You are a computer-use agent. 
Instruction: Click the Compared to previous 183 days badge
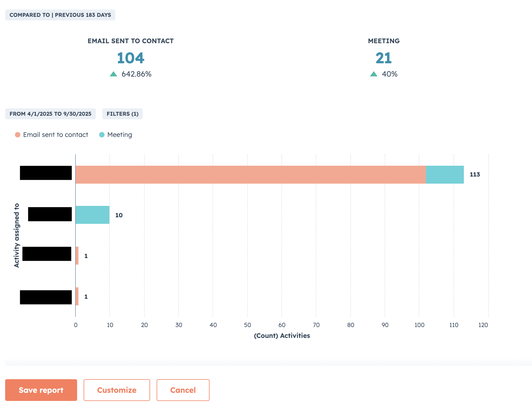(60, 15)
